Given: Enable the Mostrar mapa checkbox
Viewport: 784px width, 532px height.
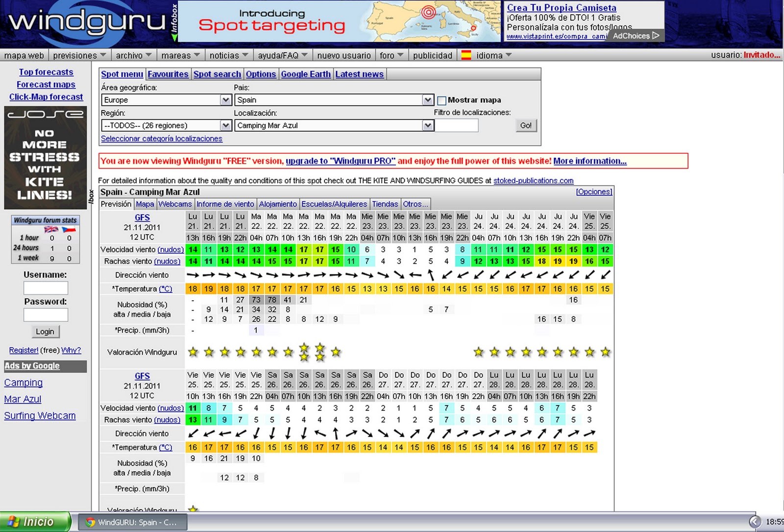Looking at the screenshot, I should (441, 100).
